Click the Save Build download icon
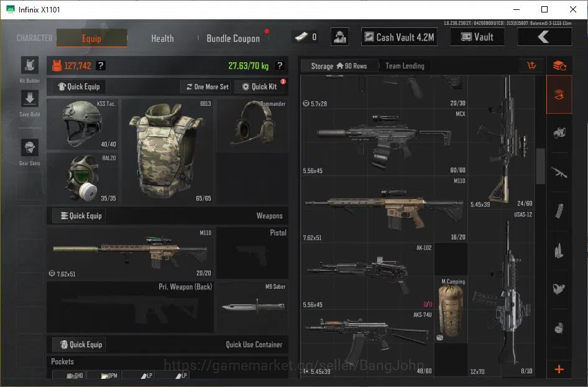588x387 pixels. (30, 99)
